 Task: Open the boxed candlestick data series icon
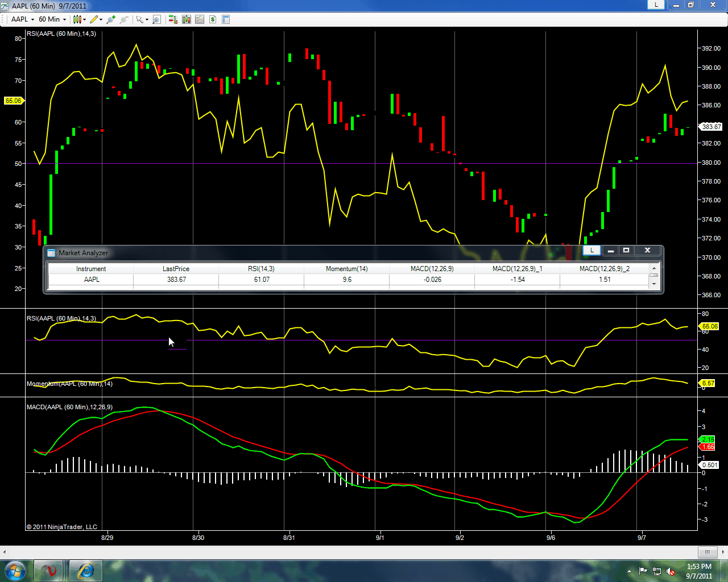tap(187, 19)
